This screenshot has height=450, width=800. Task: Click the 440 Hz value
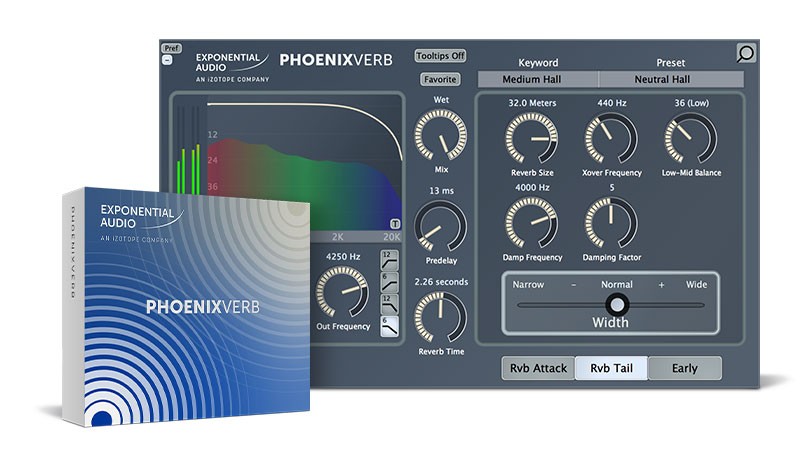tap(612, 103)
